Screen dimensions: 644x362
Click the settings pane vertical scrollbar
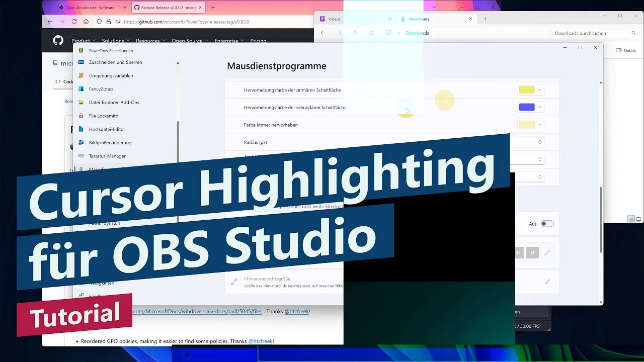[x=601, y=220]
